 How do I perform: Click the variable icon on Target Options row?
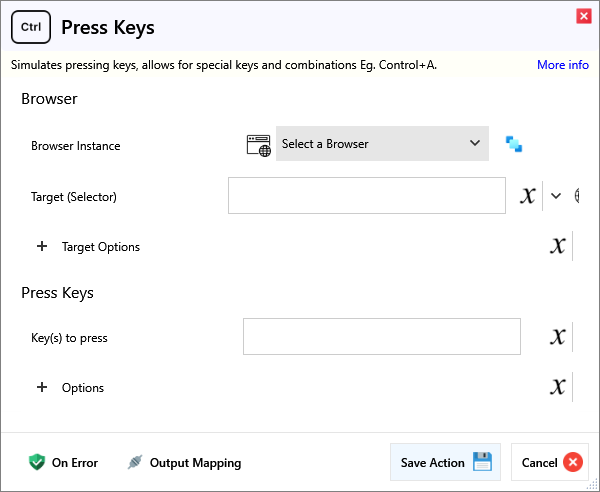(x=558, y=246)
